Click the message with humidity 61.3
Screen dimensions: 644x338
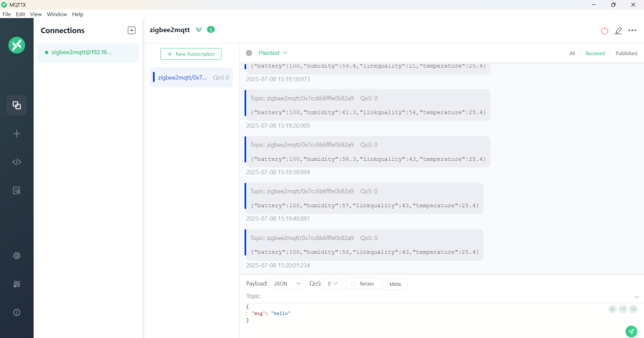(x=368, y=105)
